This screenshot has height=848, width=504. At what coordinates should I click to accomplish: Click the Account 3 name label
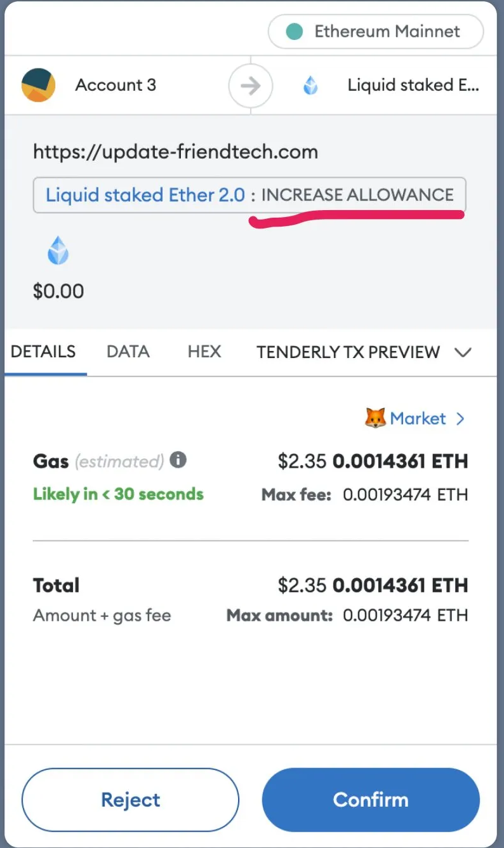116,85
